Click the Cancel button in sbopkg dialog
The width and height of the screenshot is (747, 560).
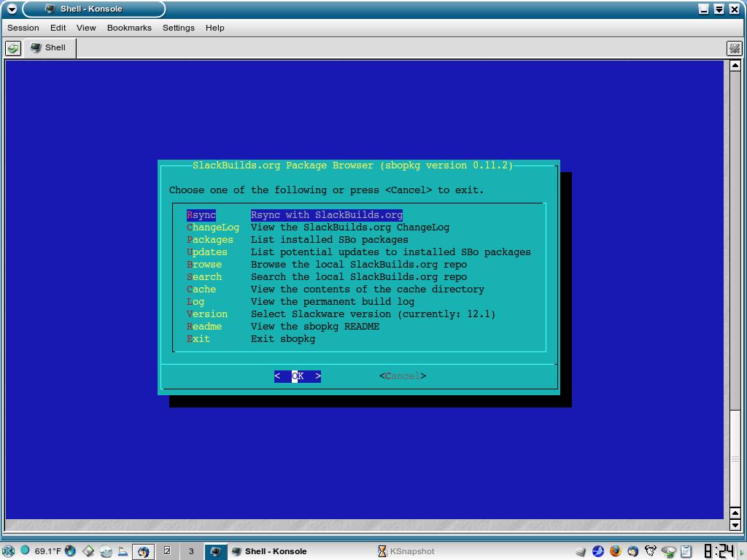click(403, 376)
